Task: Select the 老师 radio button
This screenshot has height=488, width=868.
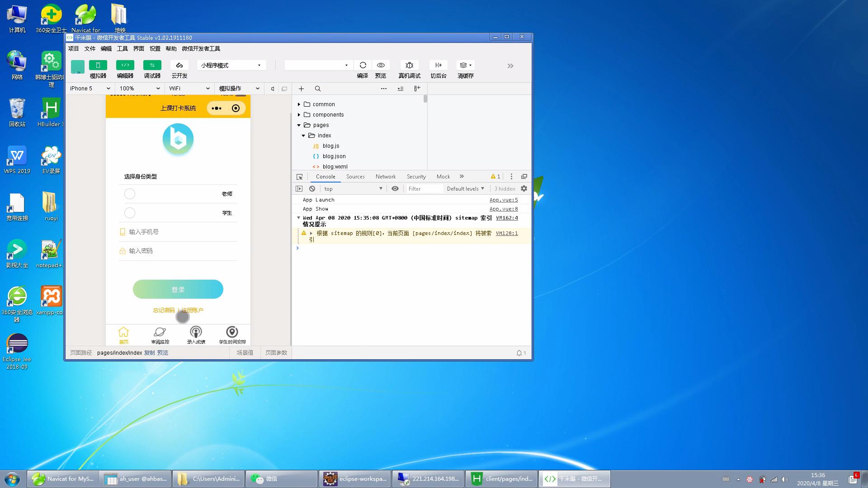Action: click(130, 194)
